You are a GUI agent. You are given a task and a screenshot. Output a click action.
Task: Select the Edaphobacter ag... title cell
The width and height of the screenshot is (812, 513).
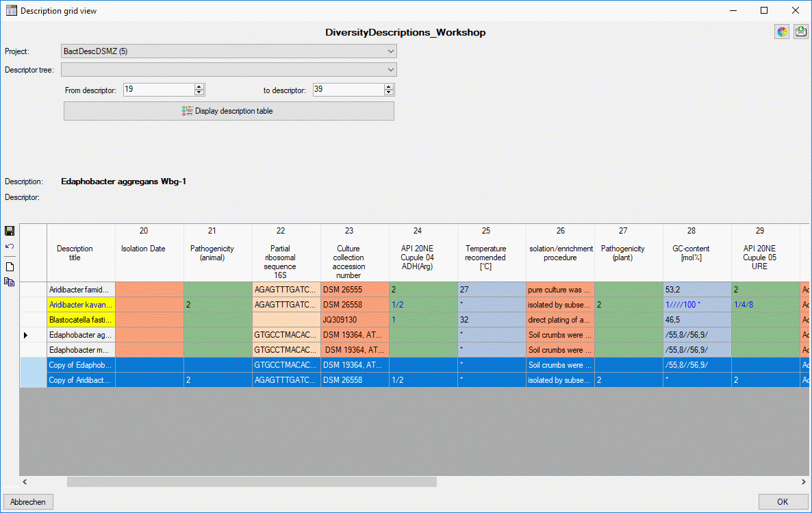point(81,335)
